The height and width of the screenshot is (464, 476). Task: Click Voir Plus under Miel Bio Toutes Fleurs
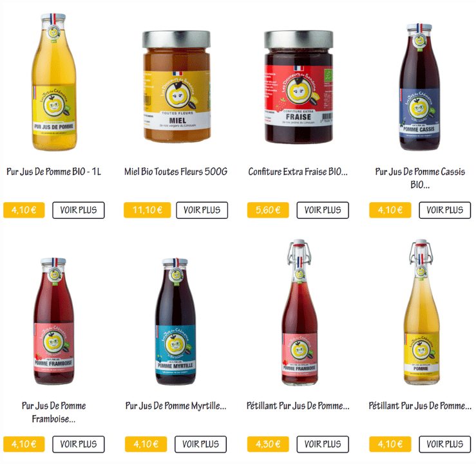tap(202, 210)
